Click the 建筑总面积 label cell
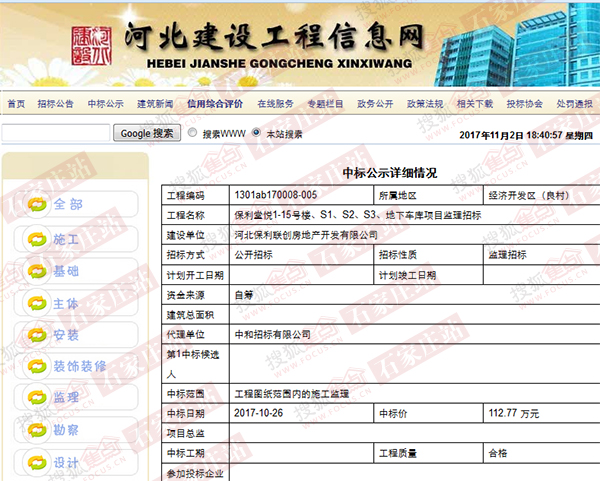 196,315
